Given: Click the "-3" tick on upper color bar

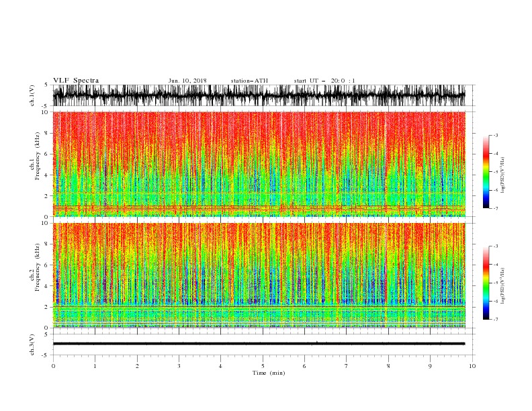Looking at the screenshot, I should pos(496,135).
